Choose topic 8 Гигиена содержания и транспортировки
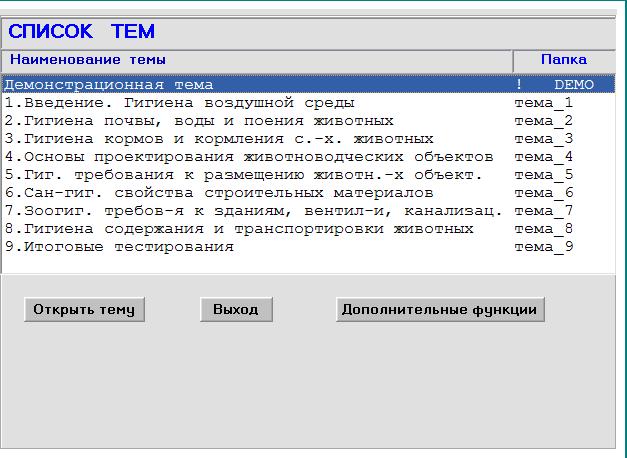The width and height of the screenshot is (627, 458). pos(239,229)
